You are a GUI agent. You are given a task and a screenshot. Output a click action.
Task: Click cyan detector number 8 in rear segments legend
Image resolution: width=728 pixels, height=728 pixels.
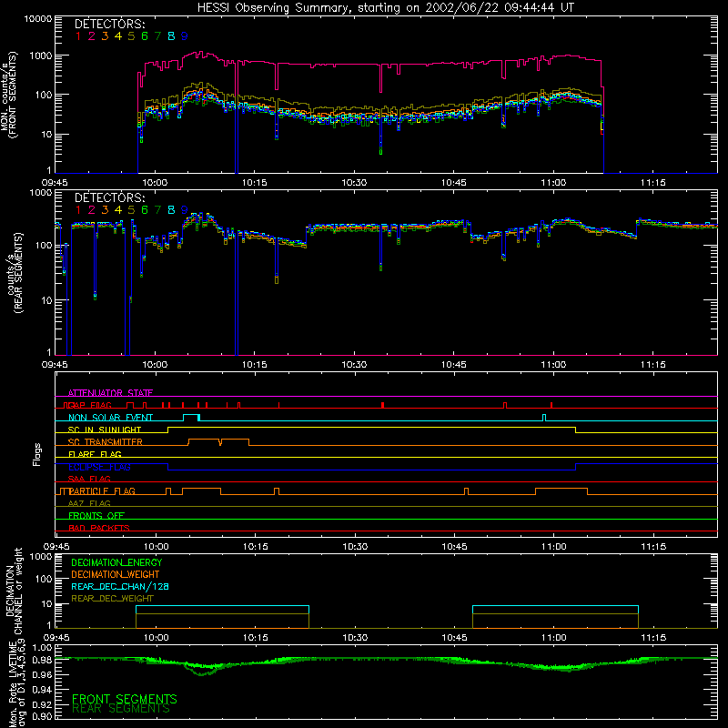tap(171, 210)
